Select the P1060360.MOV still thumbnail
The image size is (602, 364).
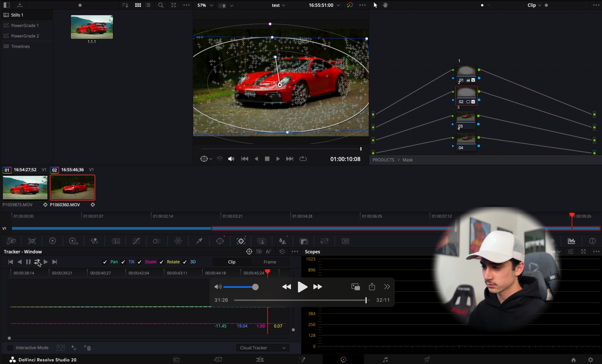72,188
